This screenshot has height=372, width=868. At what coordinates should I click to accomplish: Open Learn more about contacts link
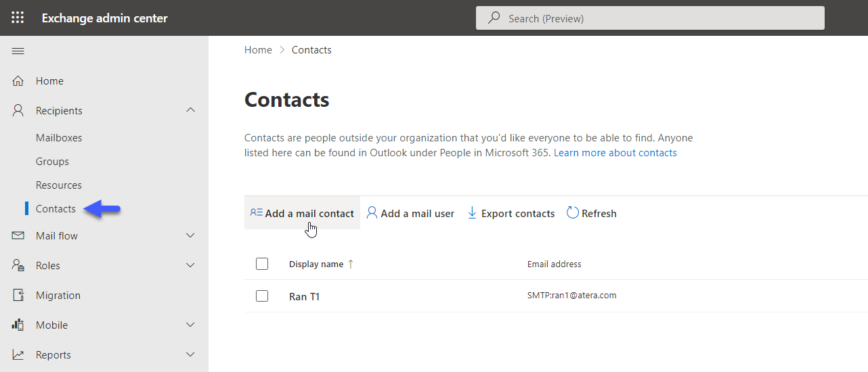615,153
